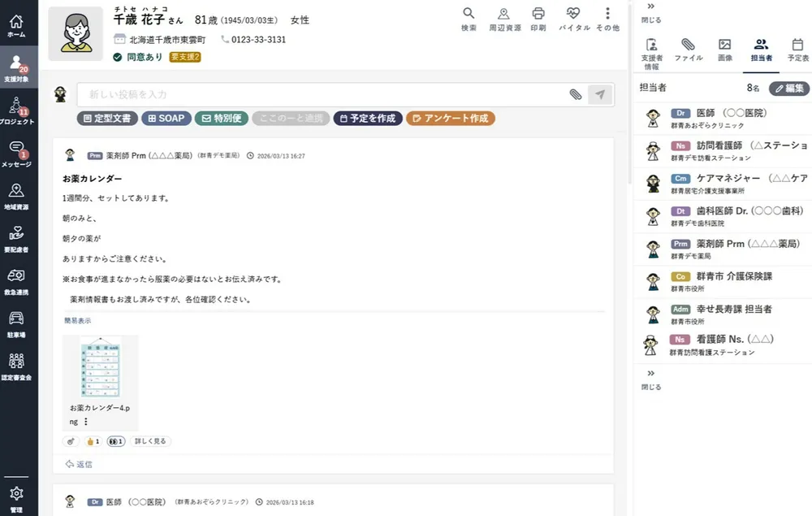Toggle the thumbs-up reaction
812x516 pixels.
[x=93, y=441]
